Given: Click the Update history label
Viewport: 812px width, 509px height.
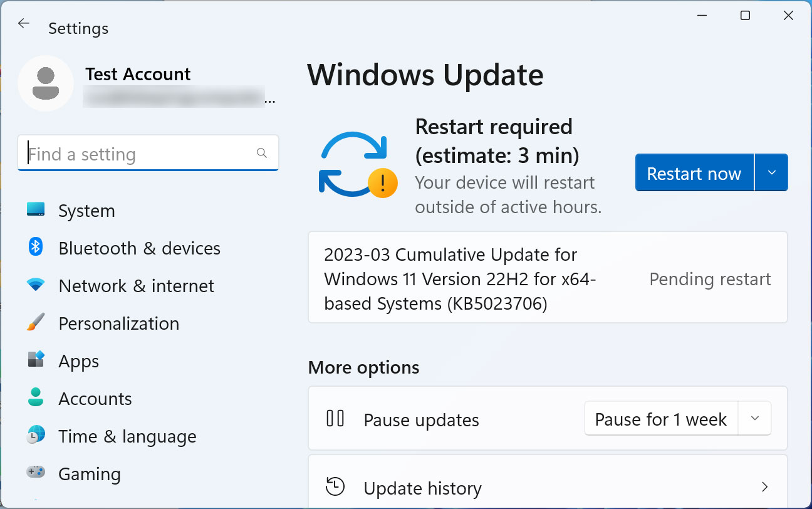Looking at the screenshot, I should [x=423, y=488].
